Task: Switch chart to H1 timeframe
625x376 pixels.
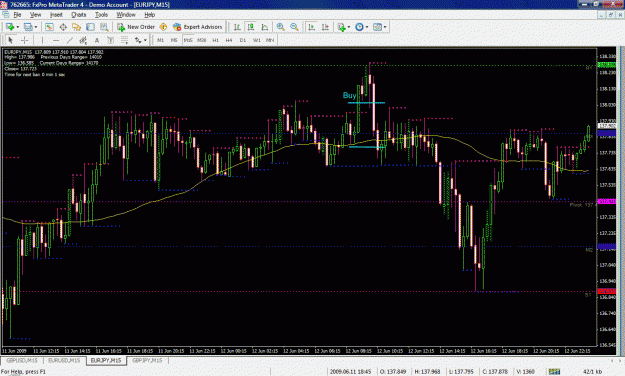Action: pos(216,40)
